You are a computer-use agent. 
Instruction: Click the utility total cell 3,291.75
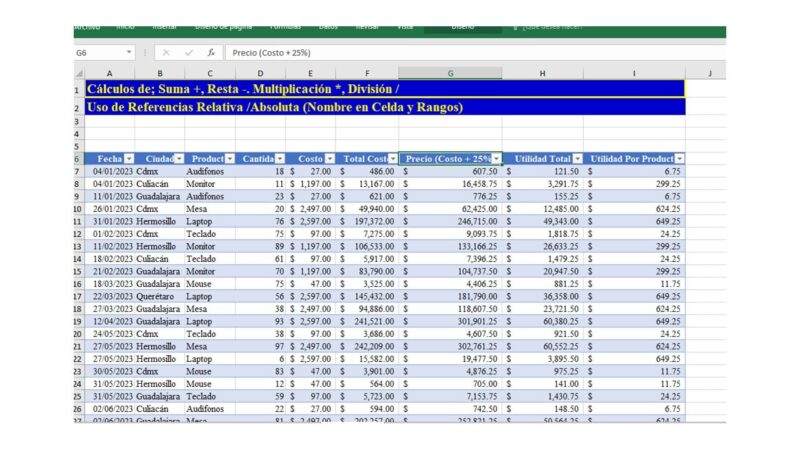click(x=542, y=184)
